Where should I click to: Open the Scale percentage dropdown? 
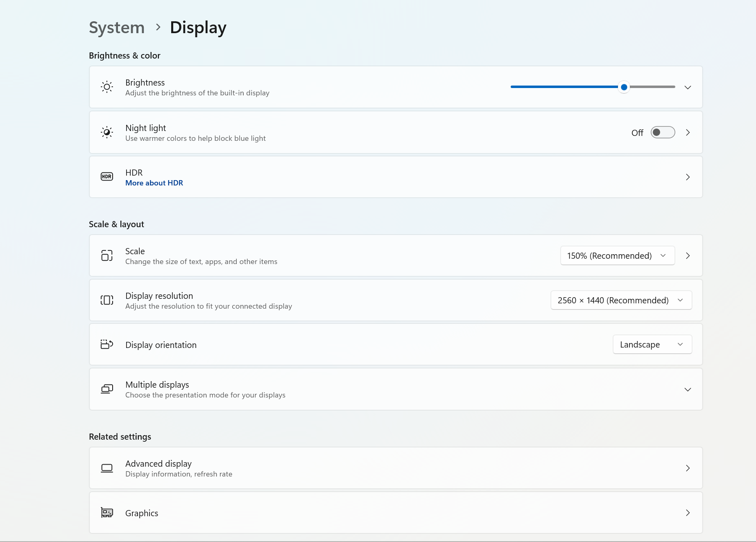[617, 255]
